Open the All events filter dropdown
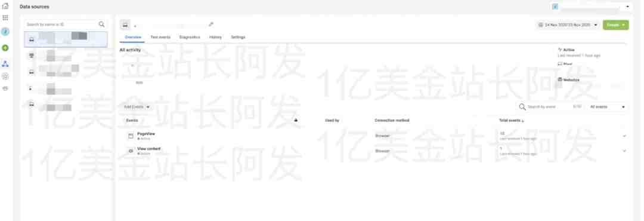Screen dimensions: 644x221 click(x=607, y=107)
